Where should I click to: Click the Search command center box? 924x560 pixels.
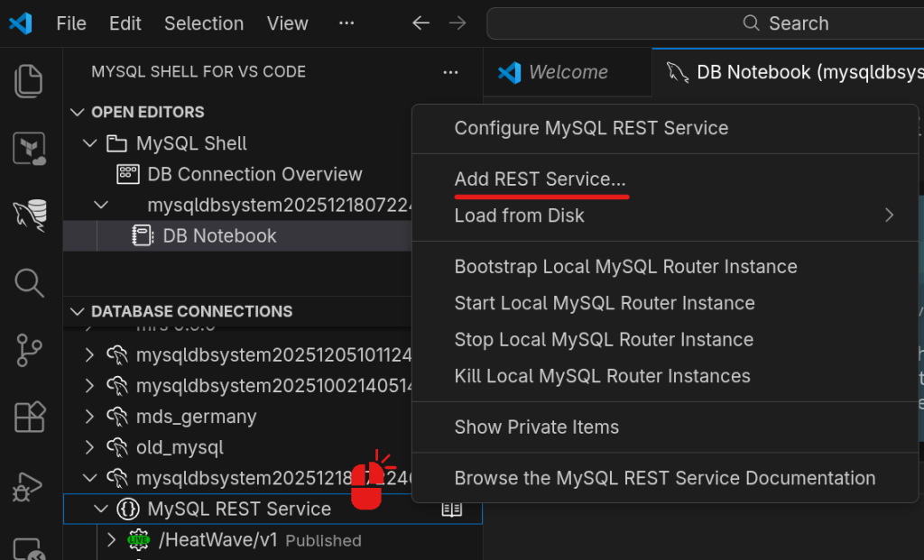point(704,23)
